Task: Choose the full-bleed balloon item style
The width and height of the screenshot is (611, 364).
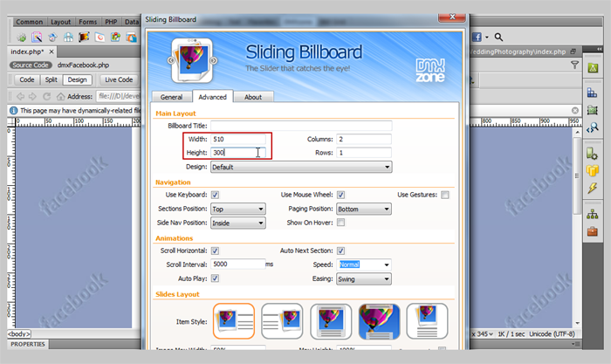Action: (x=379, y=321)
